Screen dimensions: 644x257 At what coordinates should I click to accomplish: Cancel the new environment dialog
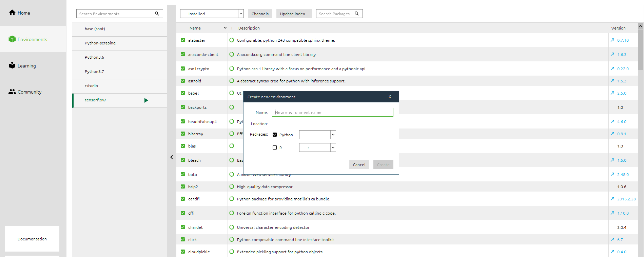tap(359, 164)
